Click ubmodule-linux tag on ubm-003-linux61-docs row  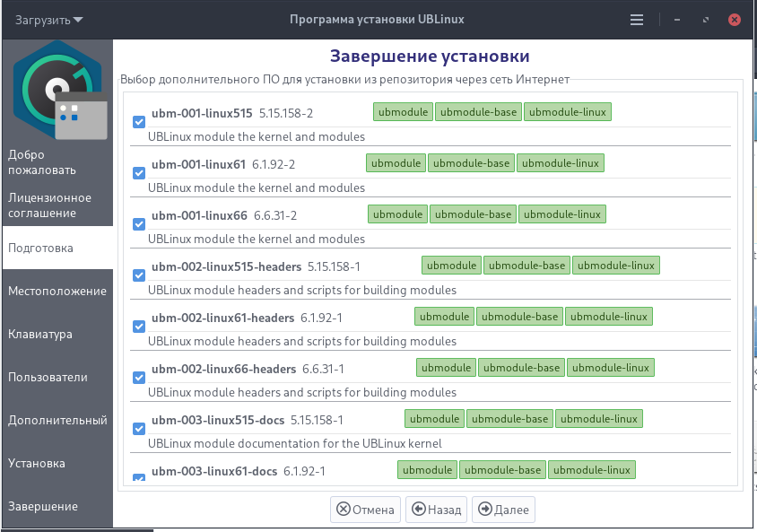point(592,470)
